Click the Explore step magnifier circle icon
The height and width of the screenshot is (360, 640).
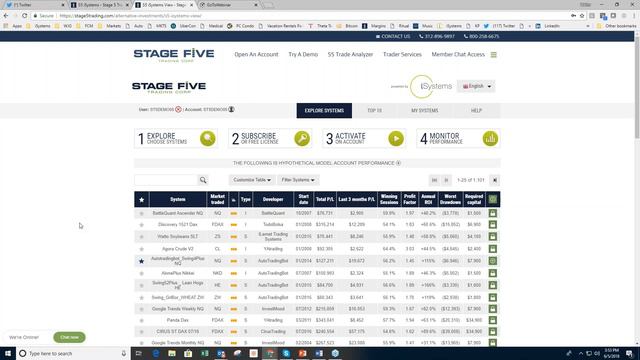pyautogui.click(x=208, y=139)
